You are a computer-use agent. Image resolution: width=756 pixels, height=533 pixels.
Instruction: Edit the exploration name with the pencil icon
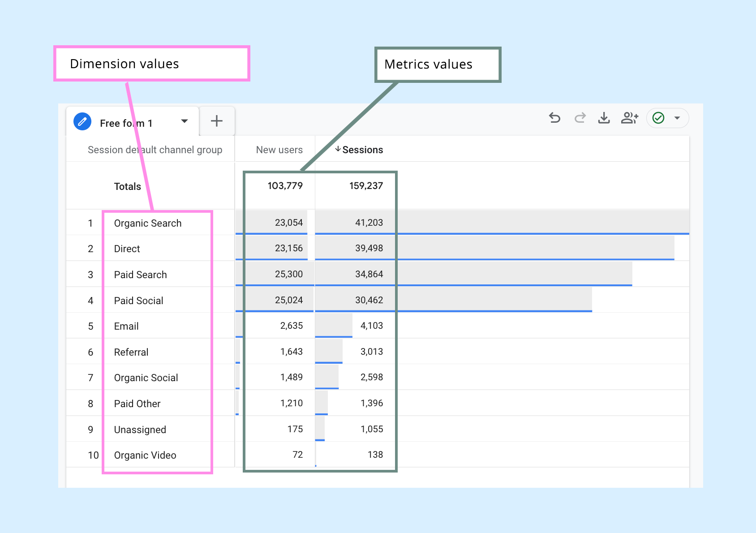coord(82,121)
